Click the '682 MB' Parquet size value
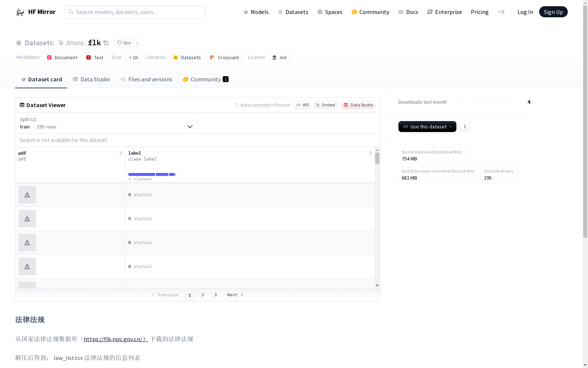The width and height of the screenshot is (588, 368). [409, 178]
